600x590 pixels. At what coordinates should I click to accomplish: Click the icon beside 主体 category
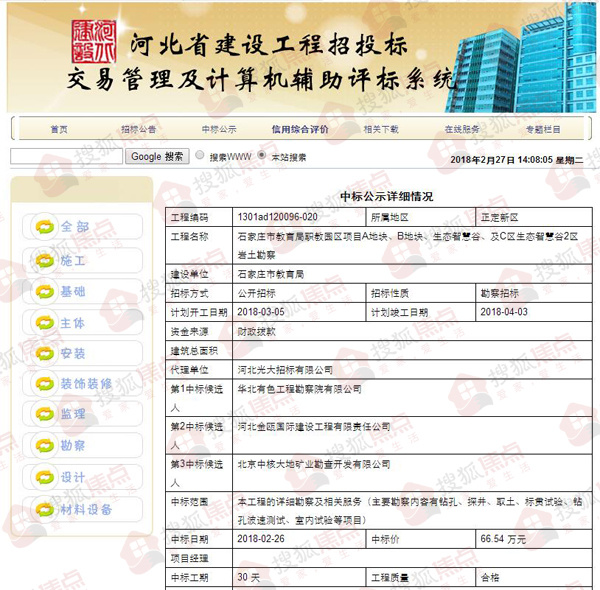(x=44, y=323)
